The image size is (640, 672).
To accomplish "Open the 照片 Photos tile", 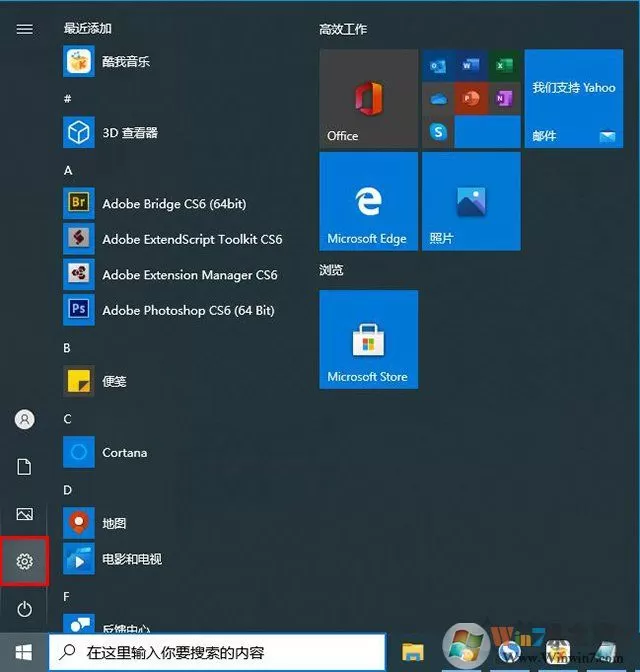I will (472, 201).
